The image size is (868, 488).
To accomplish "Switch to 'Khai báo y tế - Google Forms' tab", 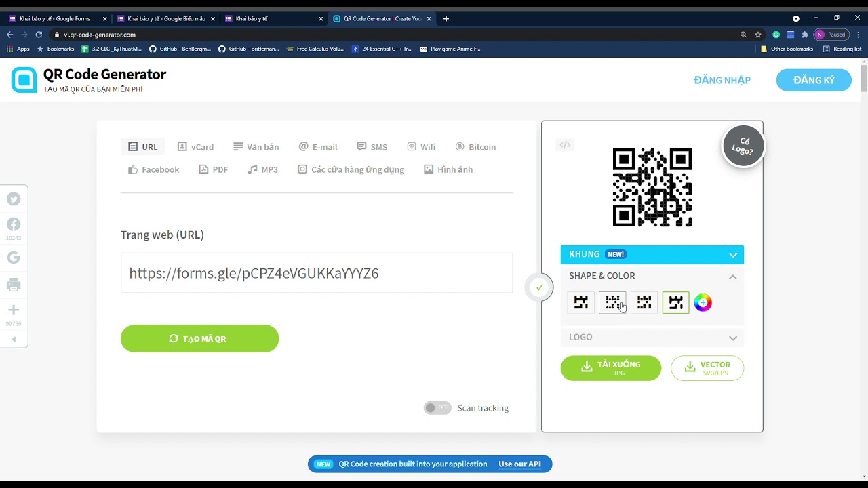I will pos(58,19).
